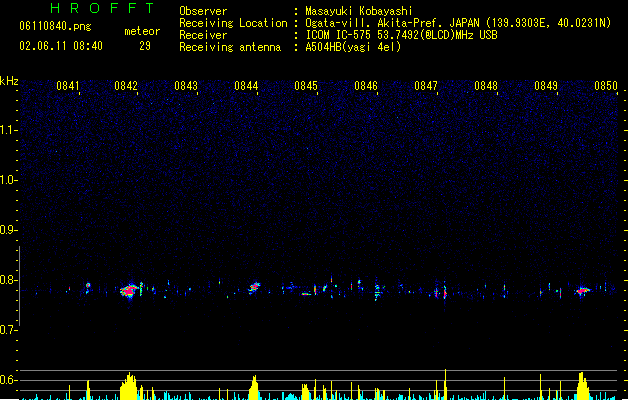Click the 'Observer' field label
Viewport: 629px width, 400px height.
pos(203,11)
